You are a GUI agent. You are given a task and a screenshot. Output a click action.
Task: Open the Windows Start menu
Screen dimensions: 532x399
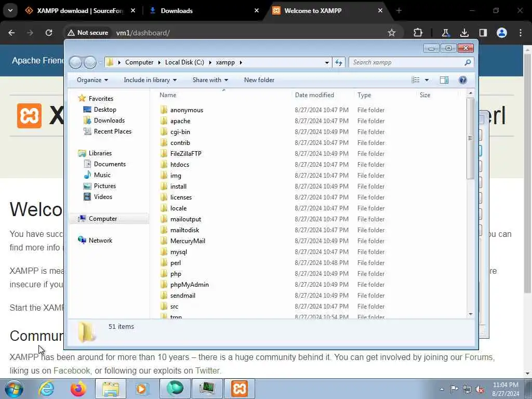point(14,389)
